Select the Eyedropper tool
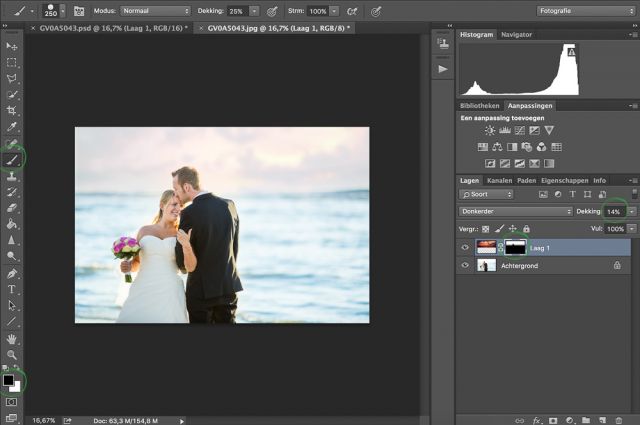Image resolution: width=640 pixels, height=425 pixels. click(x=11, y=127)
